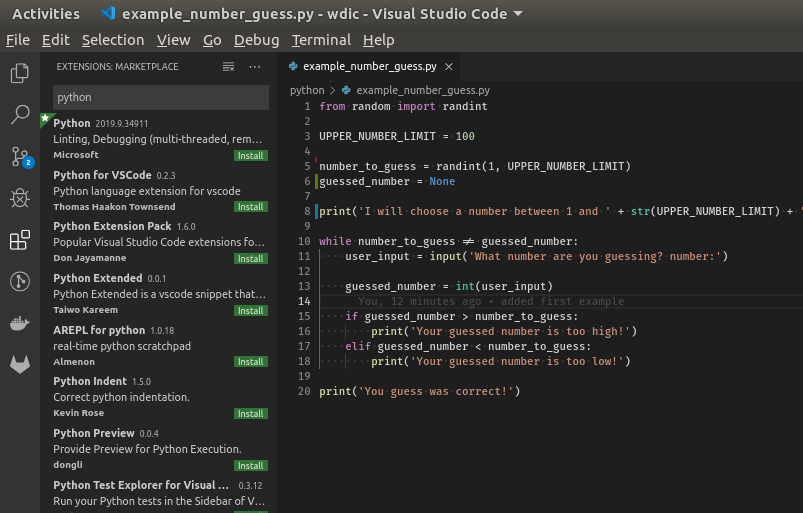Open the Explorer view icon

[19, 73]
